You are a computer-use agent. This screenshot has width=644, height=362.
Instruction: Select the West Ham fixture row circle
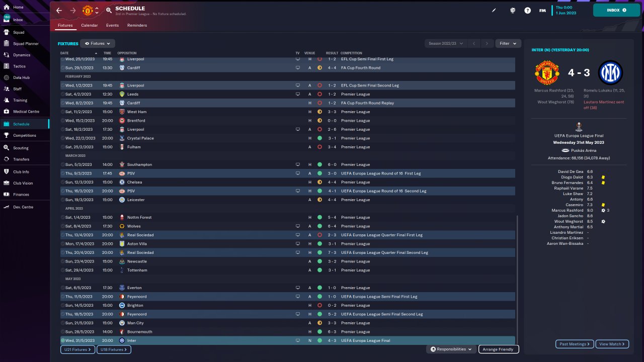[63, 112]
